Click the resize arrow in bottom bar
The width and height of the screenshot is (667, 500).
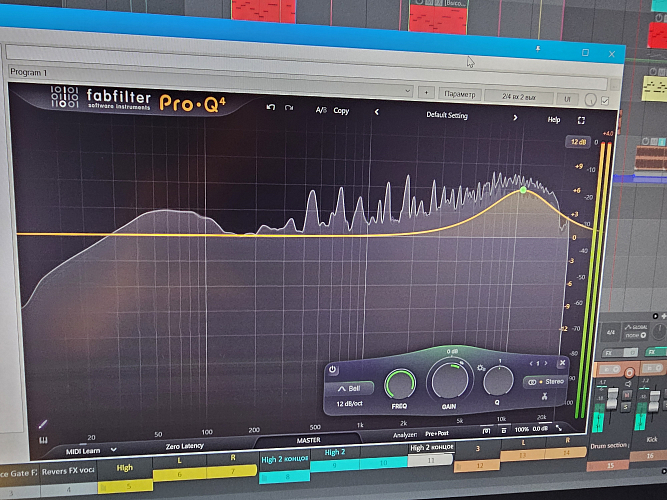click(558, 429)
